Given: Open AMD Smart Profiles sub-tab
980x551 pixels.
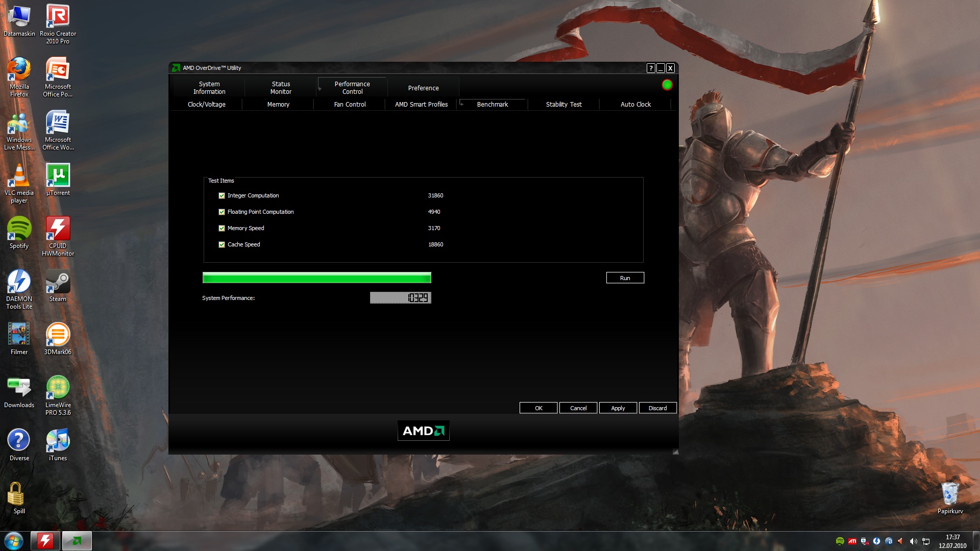Looking at the screenshot, I should tap(421, 104).
